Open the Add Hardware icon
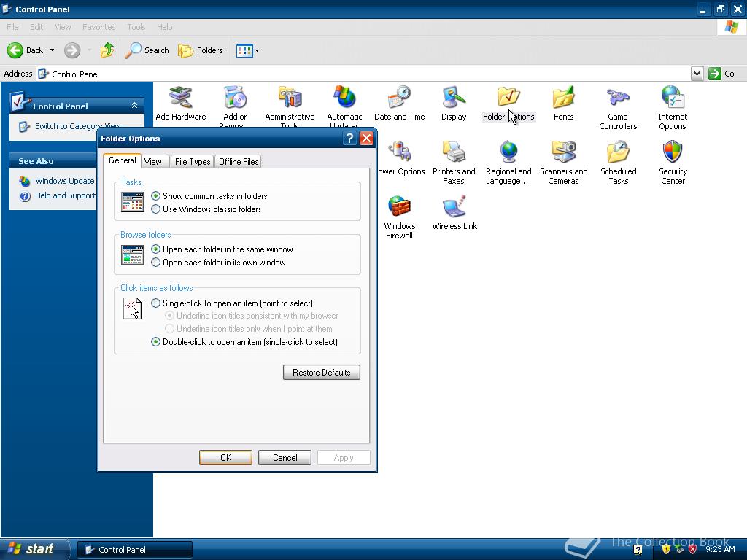This screenshot has width=747, height=560. (x=181, y=104)
